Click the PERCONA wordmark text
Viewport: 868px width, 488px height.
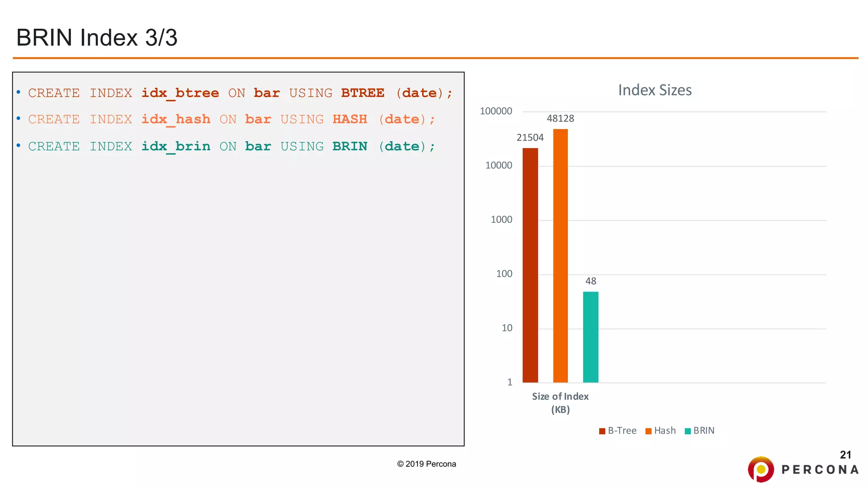(x=820, y=470)
